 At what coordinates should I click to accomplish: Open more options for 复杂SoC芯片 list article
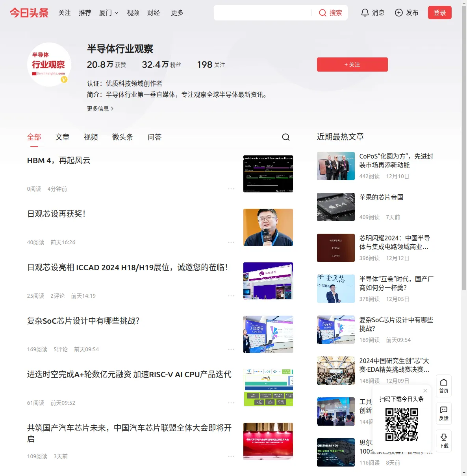pos(231,349)
